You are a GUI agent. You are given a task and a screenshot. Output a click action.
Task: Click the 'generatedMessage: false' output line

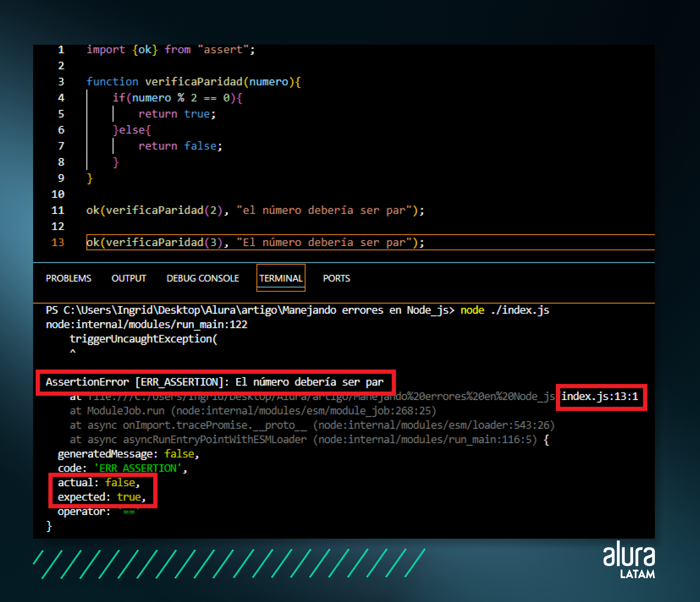coord(128,454)
